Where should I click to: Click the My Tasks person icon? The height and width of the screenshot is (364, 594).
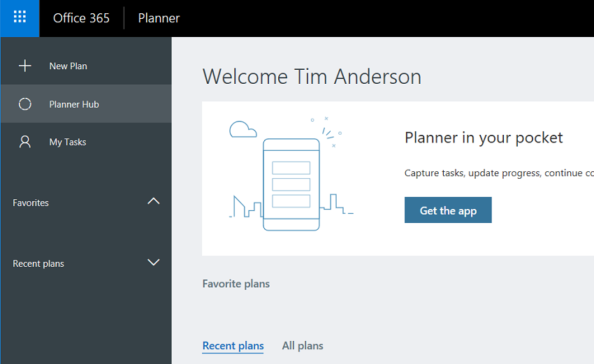tap(25, 142)
